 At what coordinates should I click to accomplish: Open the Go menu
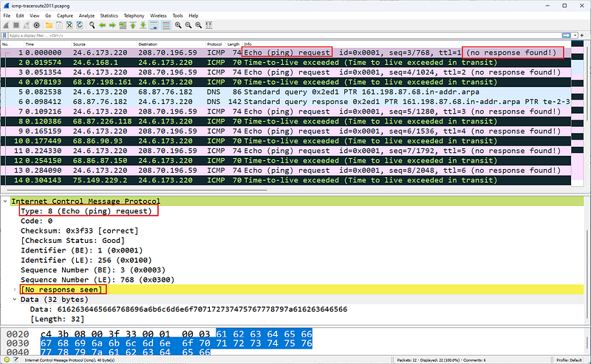pos(48,16)
